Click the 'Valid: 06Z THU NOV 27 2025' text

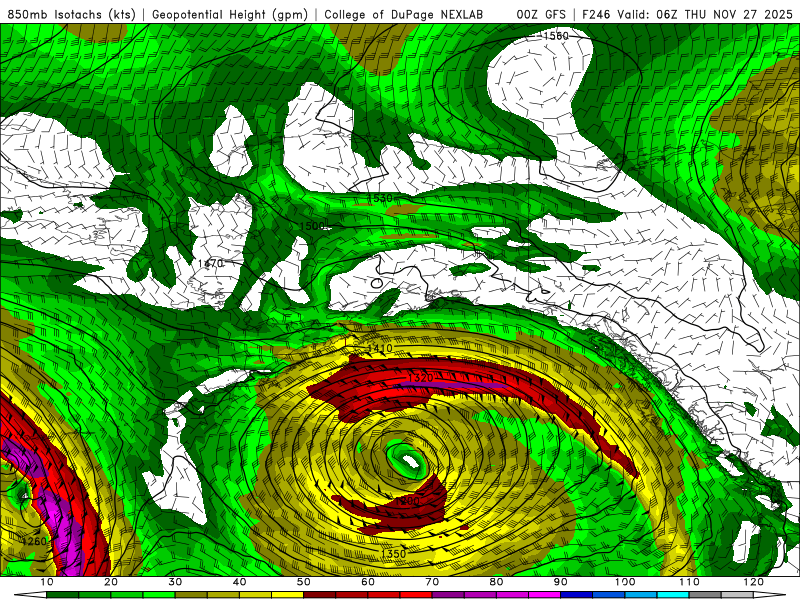[705, 14]
